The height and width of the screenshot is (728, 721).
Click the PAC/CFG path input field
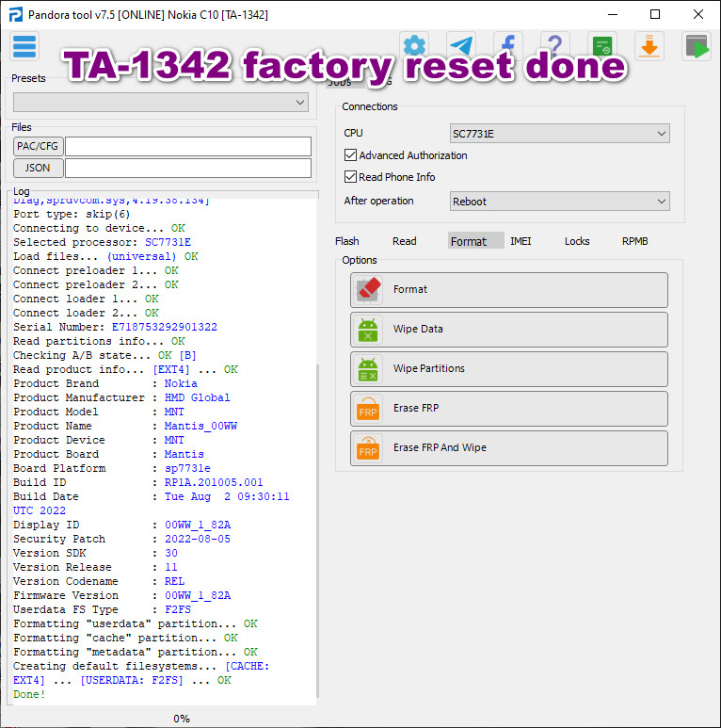[x=188, y=146]
